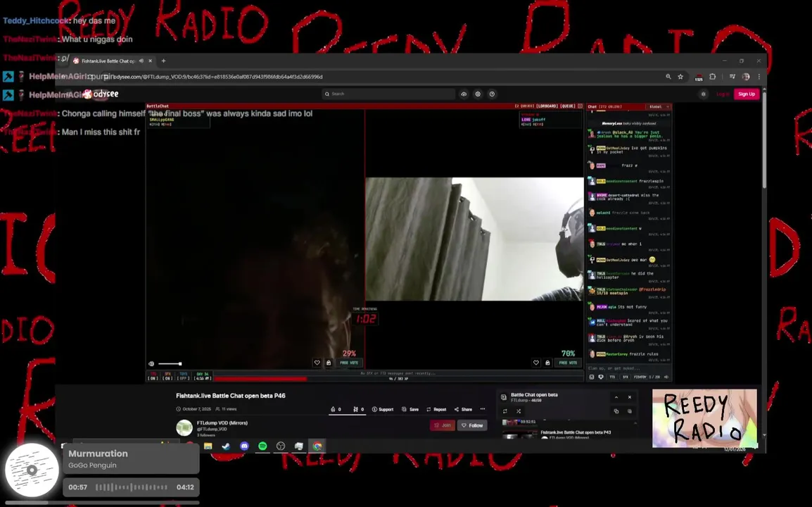Seek the Murmuration track waveform bar
Image resolution: width=812 pixels, height=507 pixels.
(x=132, y=487)
